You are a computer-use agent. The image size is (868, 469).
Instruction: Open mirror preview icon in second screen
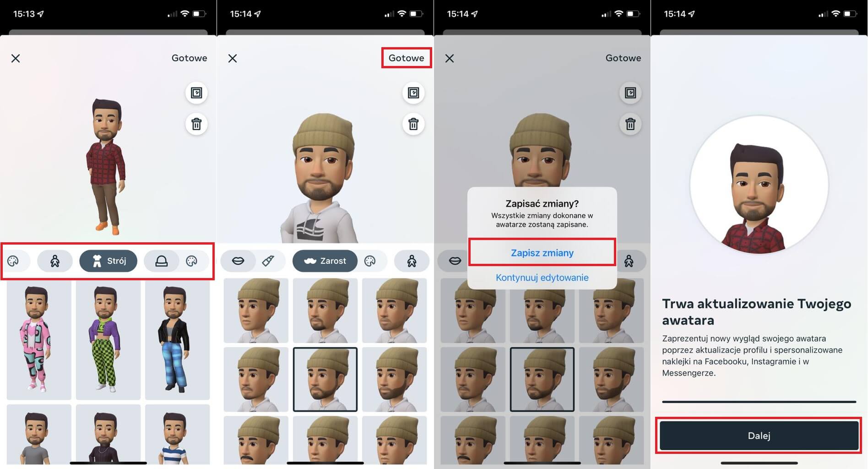tap(413, 93)
